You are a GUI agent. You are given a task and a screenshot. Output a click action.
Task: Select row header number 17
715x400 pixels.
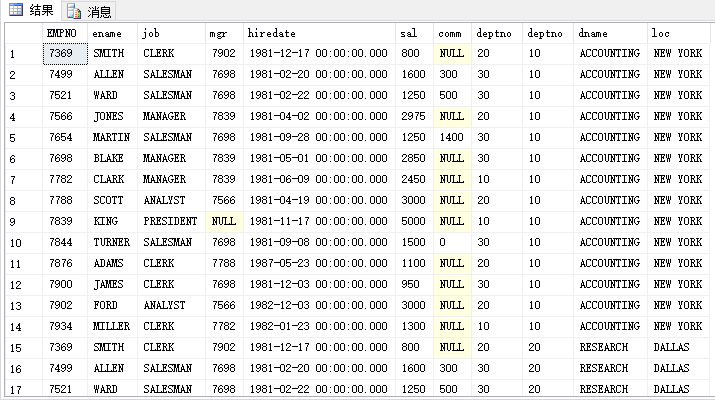tap(24, 390)
